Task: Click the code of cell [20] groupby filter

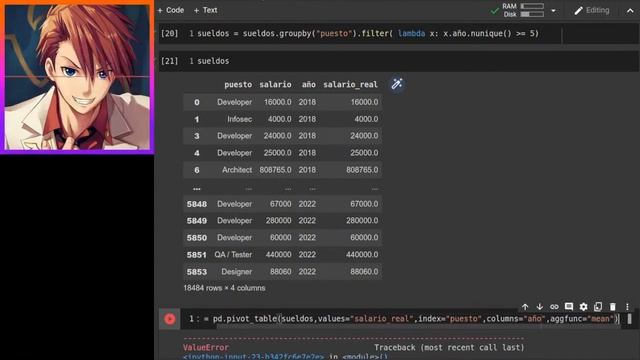Action: click(x=368, y=33)
